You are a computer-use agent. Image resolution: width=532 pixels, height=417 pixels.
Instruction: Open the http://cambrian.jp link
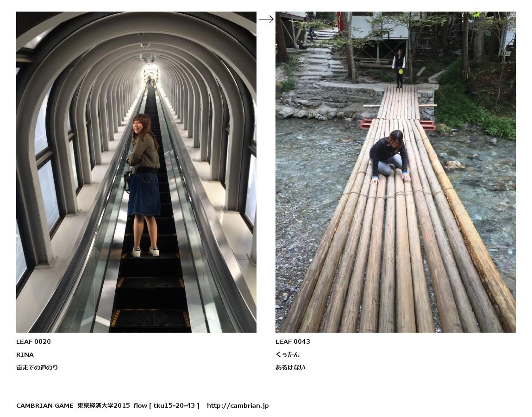click(238, 405)
